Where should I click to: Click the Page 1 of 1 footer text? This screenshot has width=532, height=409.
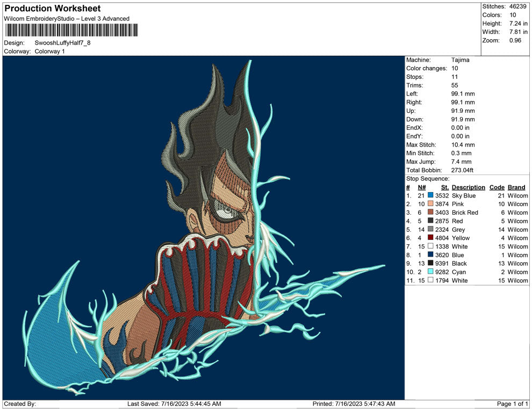pos(513,404)
